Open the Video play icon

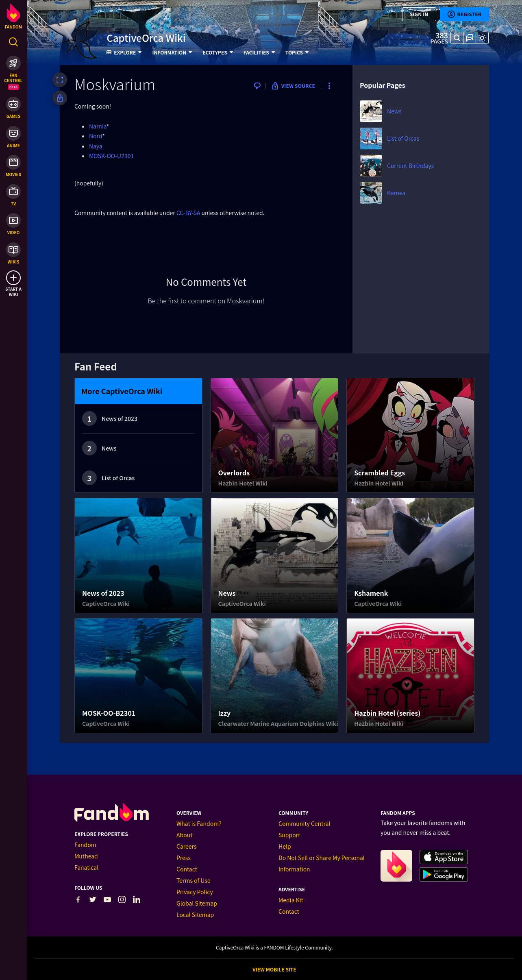(x=13, y=220)
